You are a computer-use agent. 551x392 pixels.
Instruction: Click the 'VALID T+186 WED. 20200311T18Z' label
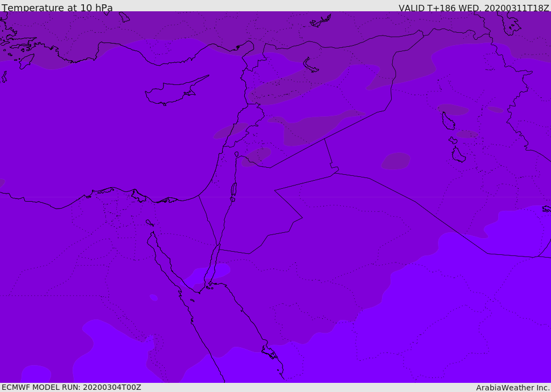click(474, 8)
